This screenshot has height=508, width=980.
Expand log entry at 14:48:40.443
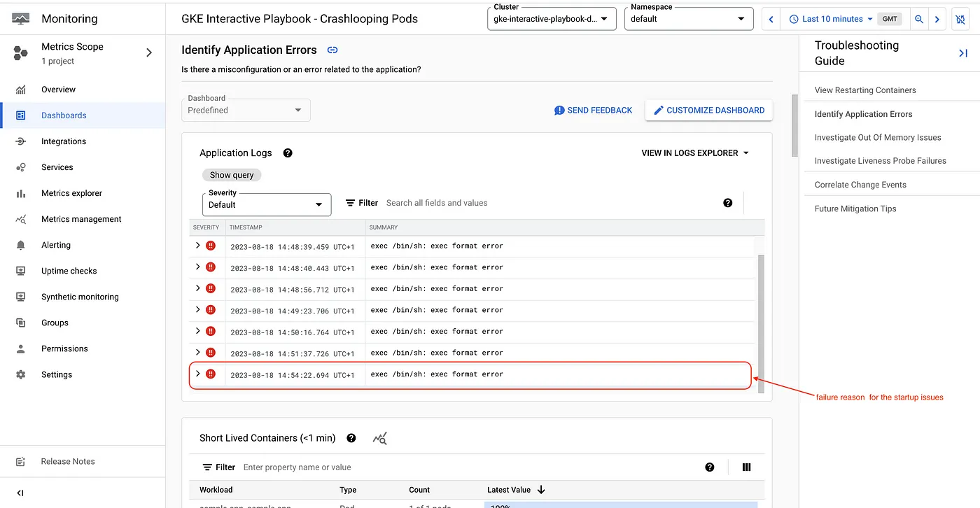point(197,267)
